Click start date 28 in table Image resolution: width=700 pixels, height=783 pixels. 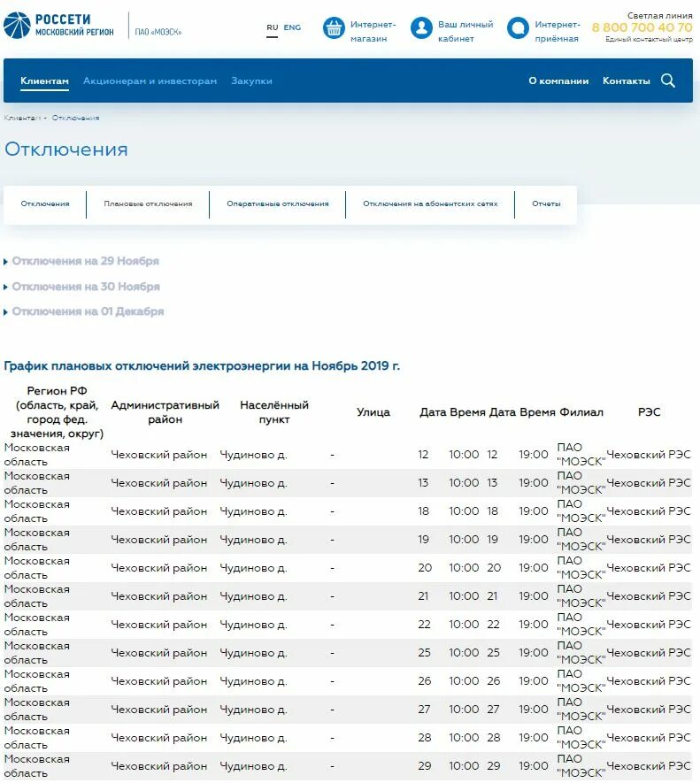pyautogui.click(x=424, y=738)
